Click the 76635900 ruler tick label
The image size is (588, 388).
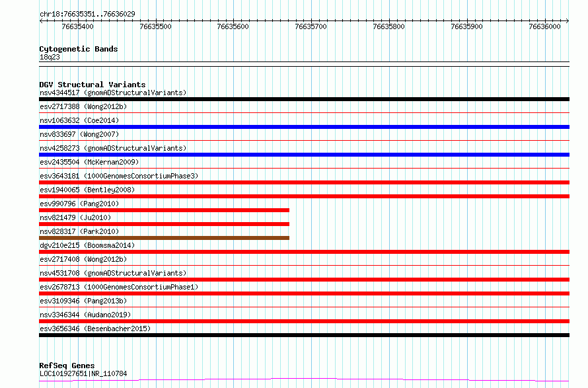point(467,26)
